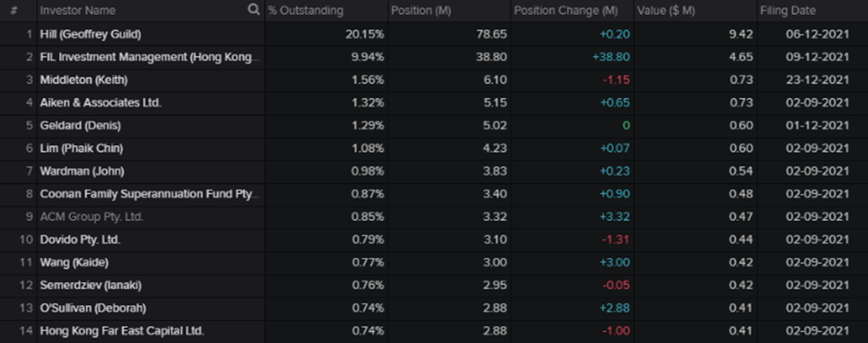Sort by Value ($ M) column

(x=666, y=10)
